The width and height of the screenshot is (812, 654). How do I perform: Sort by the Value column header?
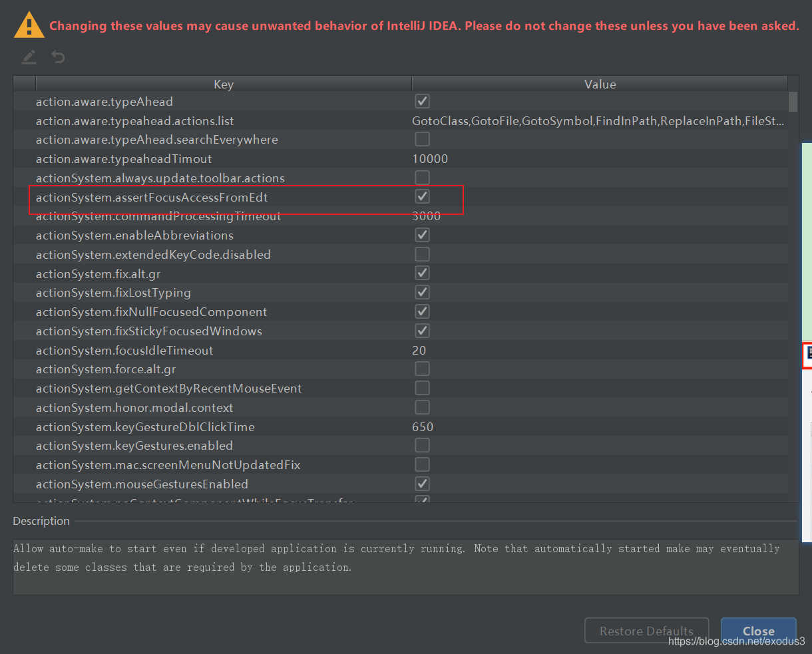pos(600,84)
